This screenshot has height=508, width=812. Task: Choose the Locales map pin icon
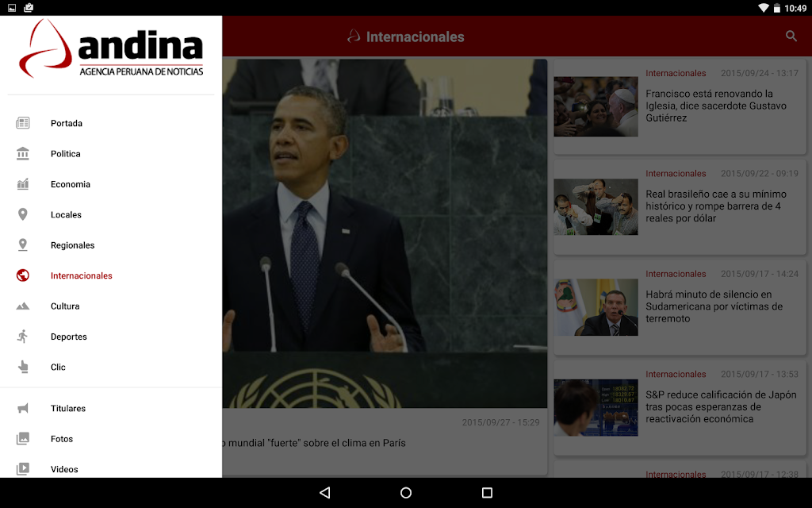(x=23, y=214)
